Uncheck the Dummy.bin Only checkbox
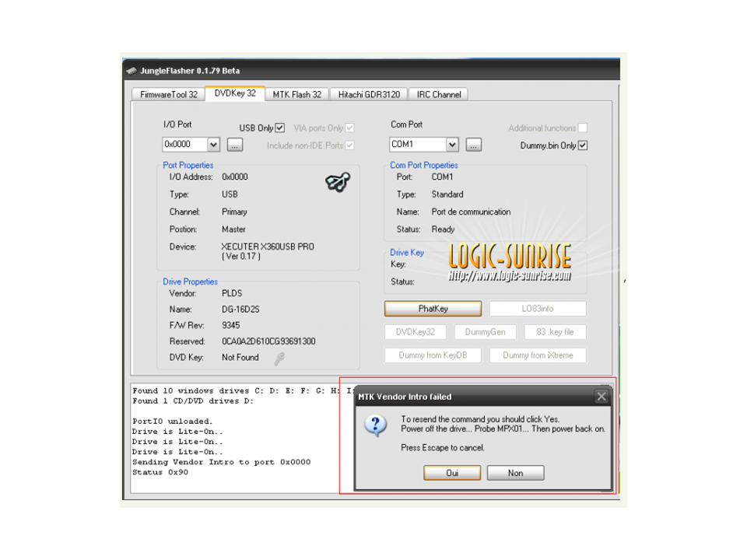The image size is (747, 560). 583,145
